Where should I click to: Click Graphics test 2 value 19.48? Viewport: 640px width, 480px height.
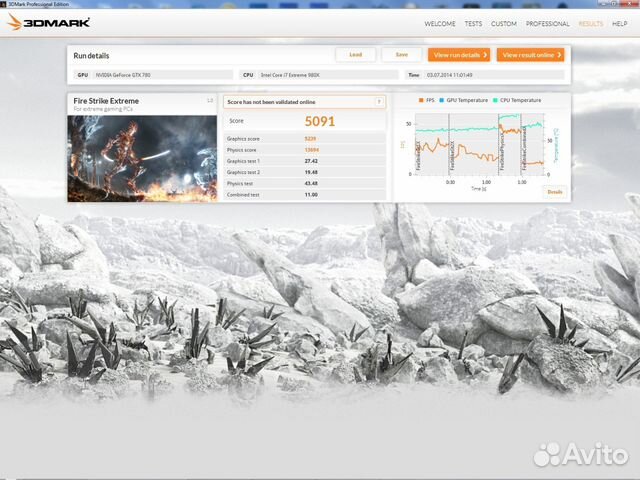click(311, 172)
